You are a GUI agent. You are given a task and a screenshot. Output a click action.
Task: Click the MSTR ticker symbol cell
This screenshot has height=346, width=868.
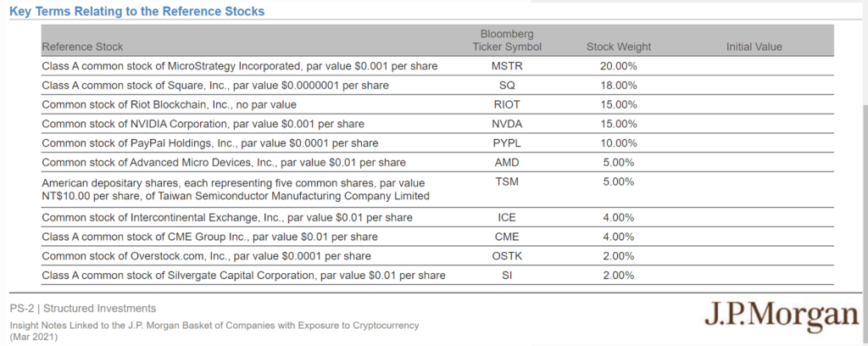click(x=506, y=66)
